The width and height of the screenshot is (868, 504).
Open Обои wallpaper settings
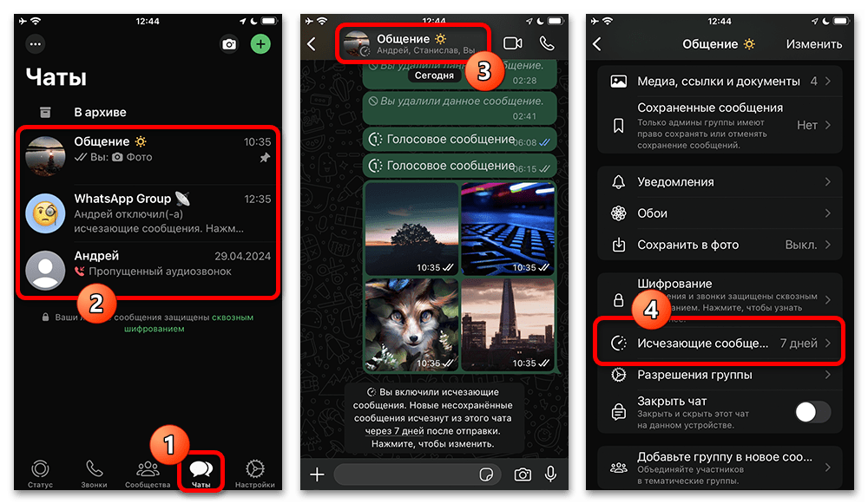[x=720, y=213]
